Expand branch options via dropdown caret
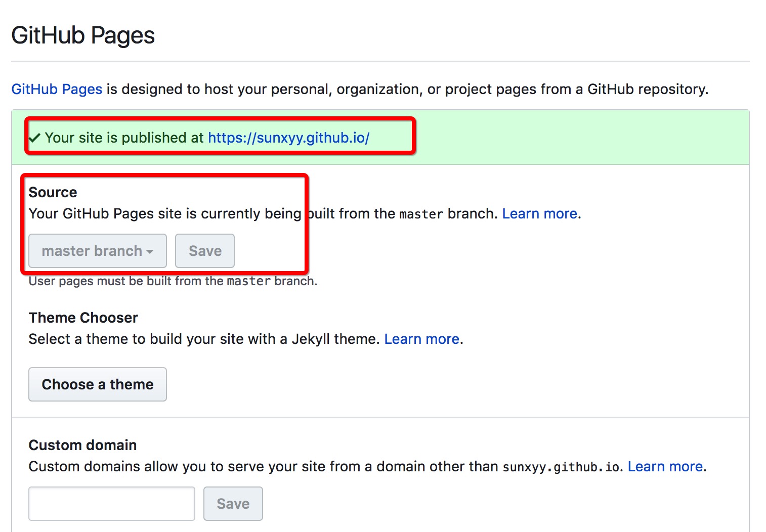The image size is (766, 532). tap(149, 251)
